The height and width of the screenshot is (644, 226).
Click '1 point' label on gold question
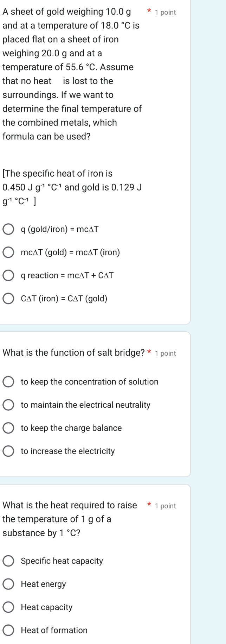[x=165, y=13]
